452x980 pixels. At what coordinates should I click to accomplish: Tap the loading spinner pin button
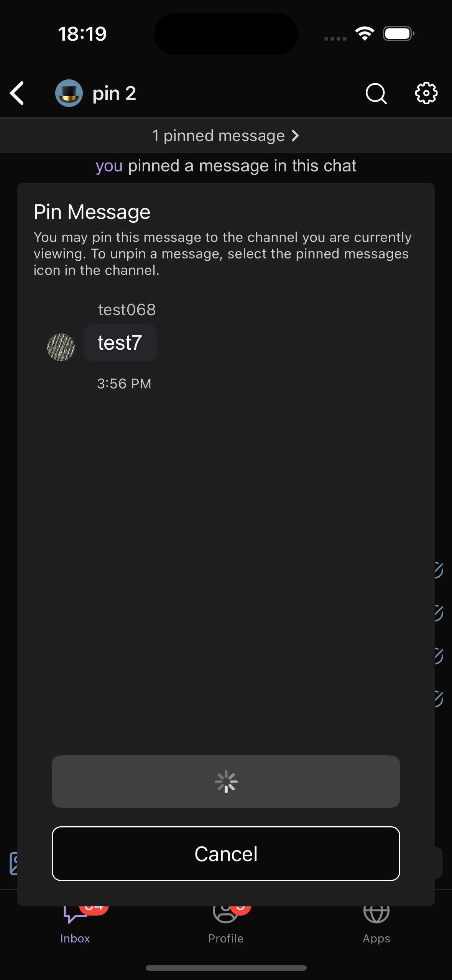point(226,781)
